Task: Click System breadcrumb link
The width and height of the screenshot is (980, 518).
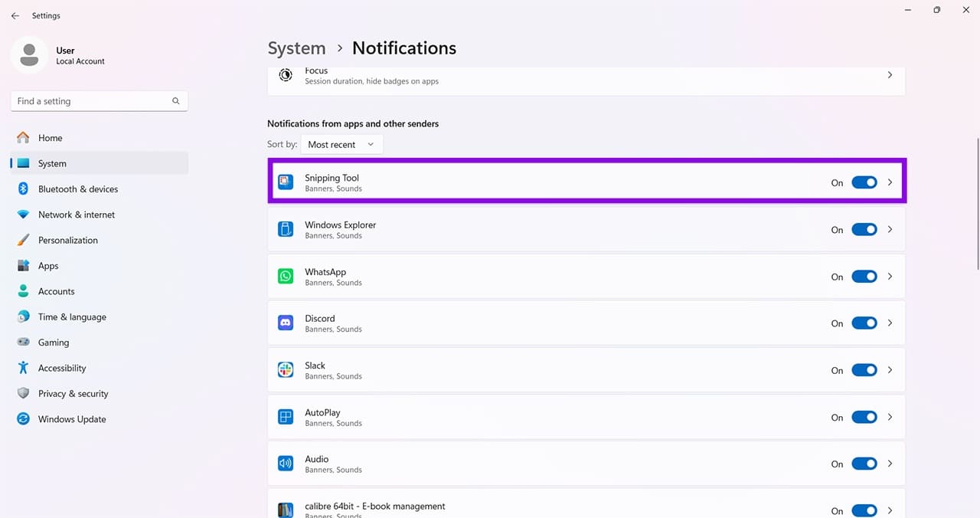Action: click(296, 48)
